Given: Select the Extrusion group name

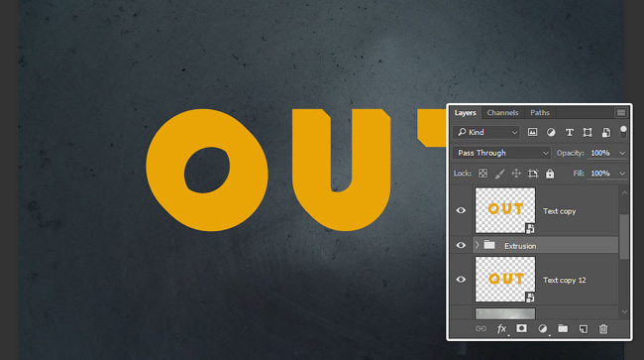Looking at the screenshot, I should [x=520, y=246].
